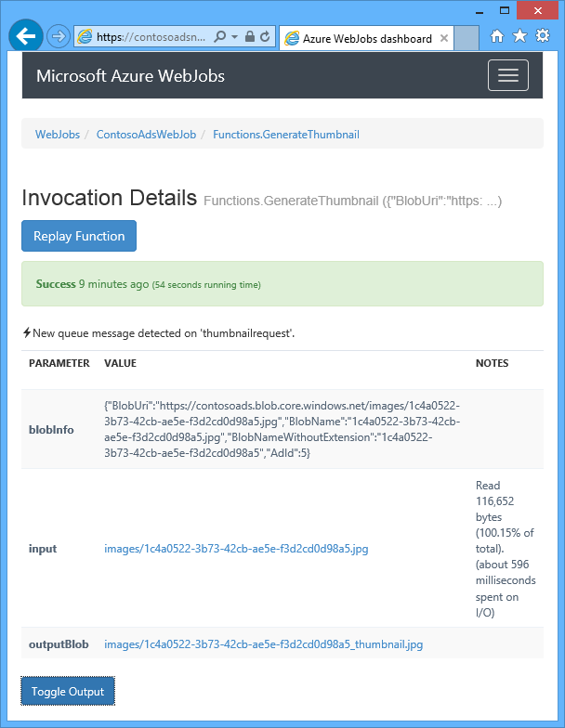The width and height of the screenshot is (565, 728).
Task: Go to browser Home page icon
Action: point(496,35)
